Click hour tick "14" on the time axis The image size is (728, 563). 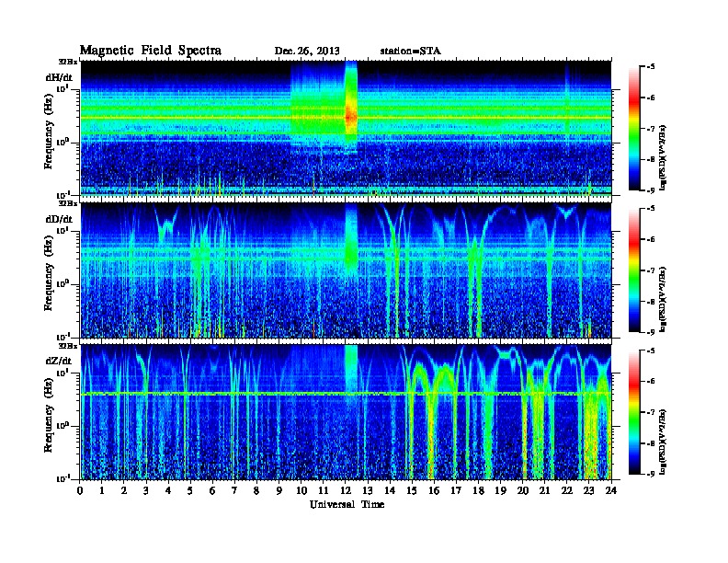(390, 490)
